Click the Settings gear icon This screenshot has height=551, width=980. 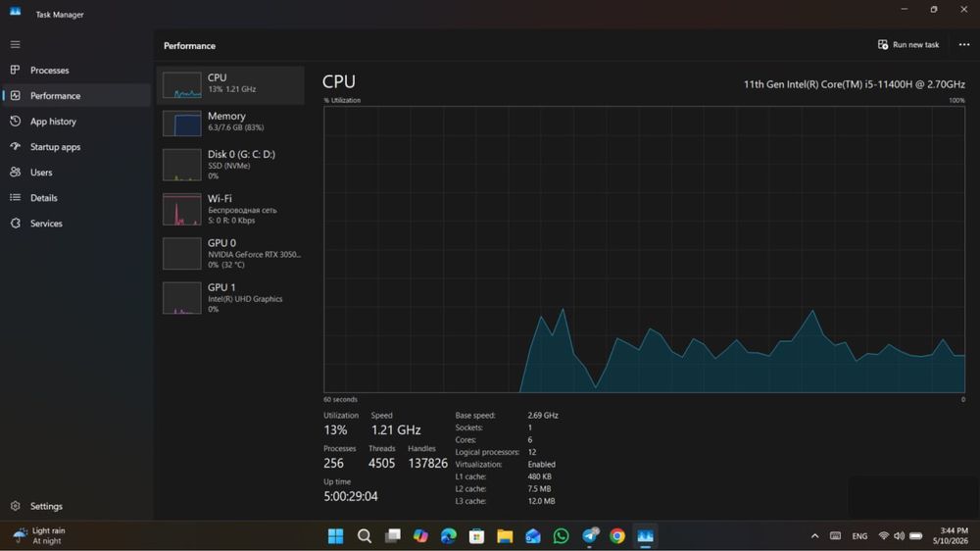[x=15, y=505]
